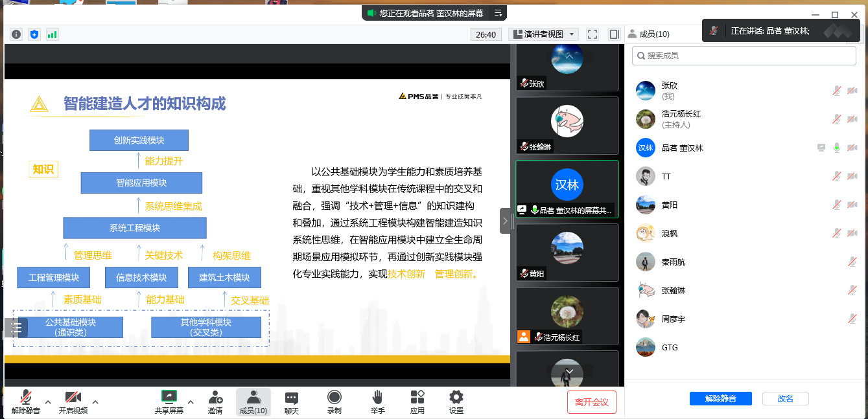Raise hand with 举手 icon

coord(377,402)
